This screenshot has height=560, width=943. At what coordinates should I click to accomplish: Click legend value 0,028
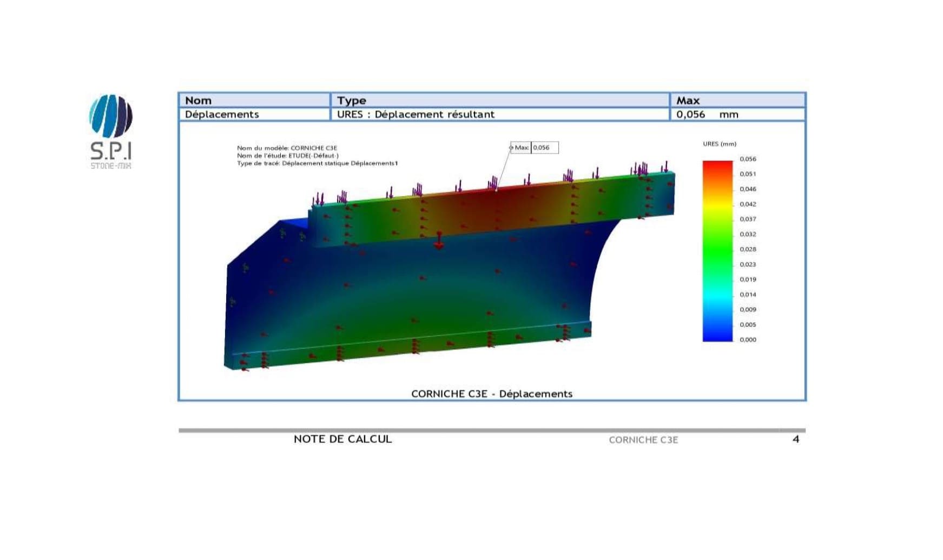pyautogui.click(x=748, y=249)
